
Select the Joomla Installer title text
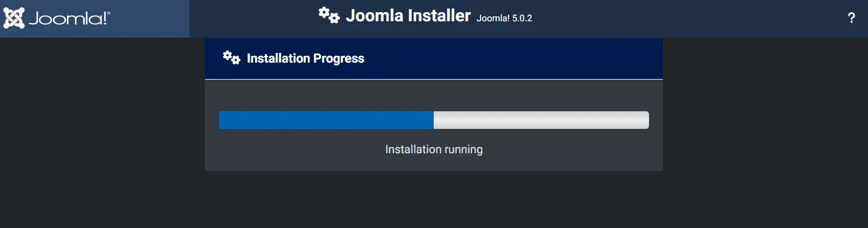pyautogui.click(x=408, y=16)
